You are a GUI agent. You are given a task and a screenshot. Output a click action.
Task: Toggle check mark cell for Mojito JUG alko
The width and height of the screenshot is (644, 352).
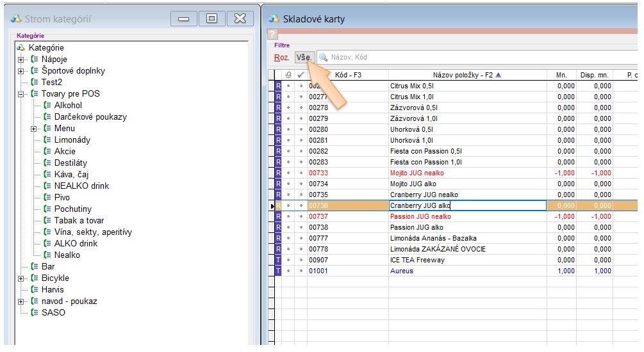301,184
